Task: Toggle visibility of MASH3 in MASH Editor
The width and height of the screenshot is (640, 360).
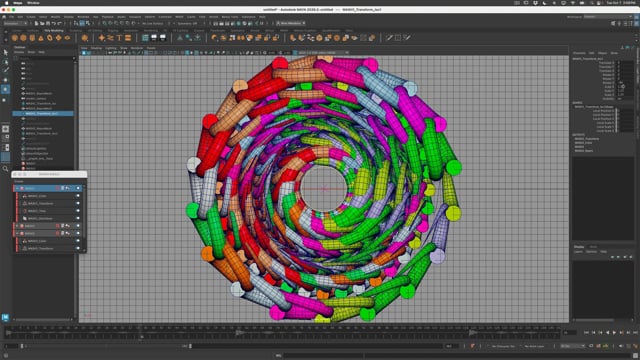Action: 78,233
